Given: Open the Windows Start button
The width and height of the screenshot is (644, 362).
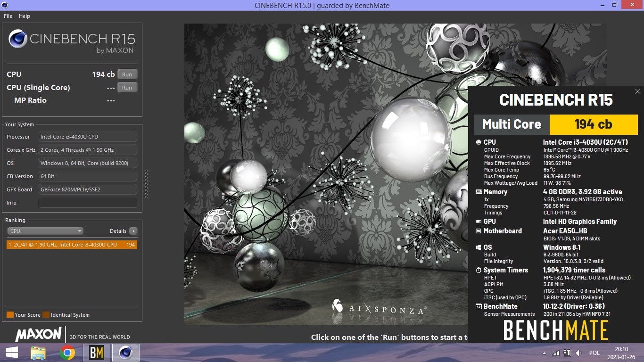Looking at the screenshot, I should 11,353.
